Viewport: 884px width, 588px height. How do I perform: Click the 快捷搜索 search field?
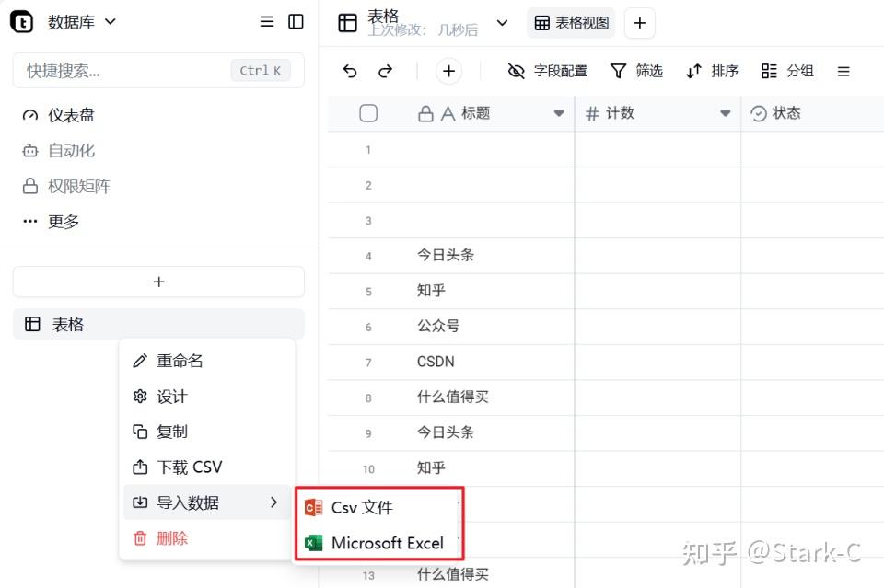[138, 70]
